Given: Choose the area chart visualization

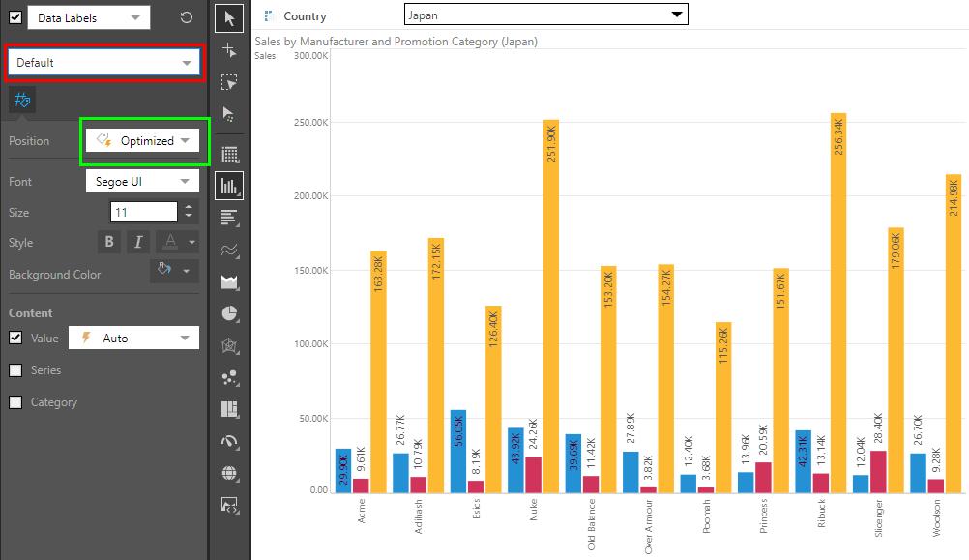Looking at the screenshot, I should 229,281.
